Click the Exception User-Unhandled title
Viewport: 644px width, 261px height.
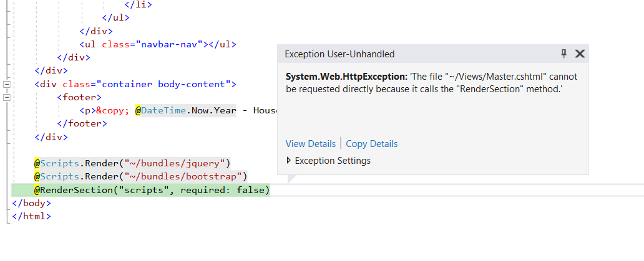click(339, 54)
